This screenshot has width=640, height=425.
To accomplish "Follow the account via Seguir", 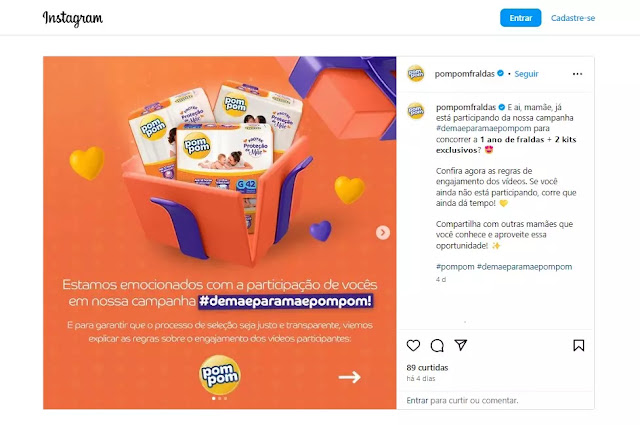I will (526, 74).
